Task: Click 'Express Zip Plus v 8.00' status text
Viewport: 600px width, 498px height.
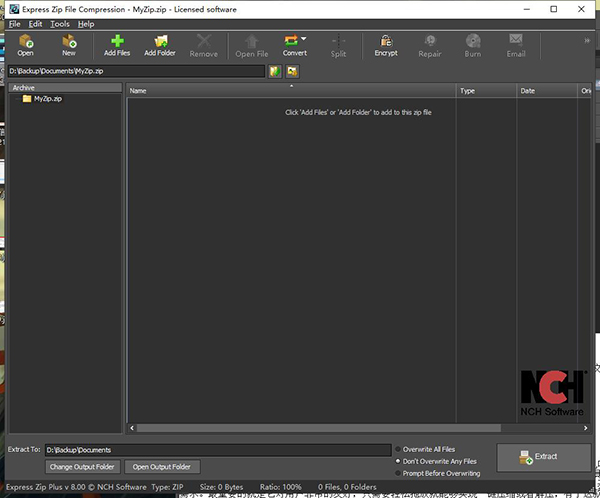Action: coord(46,487)
